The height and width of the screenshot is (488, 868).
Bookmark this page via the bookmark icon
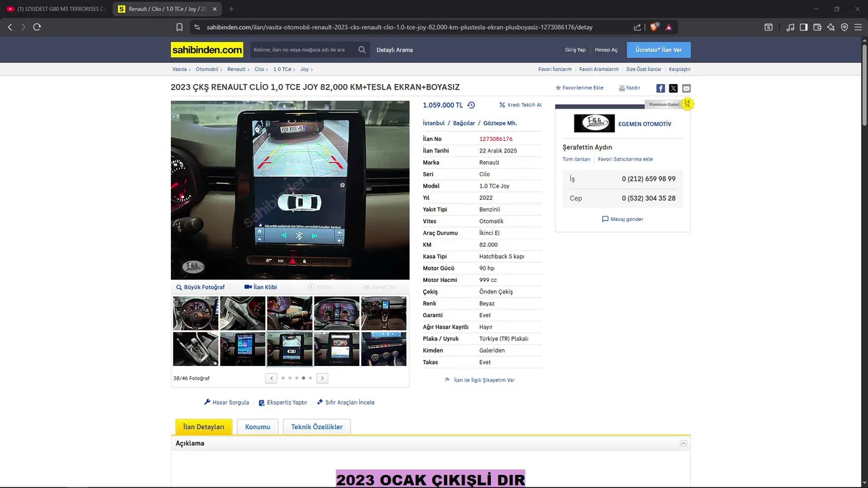coord(179,27)
